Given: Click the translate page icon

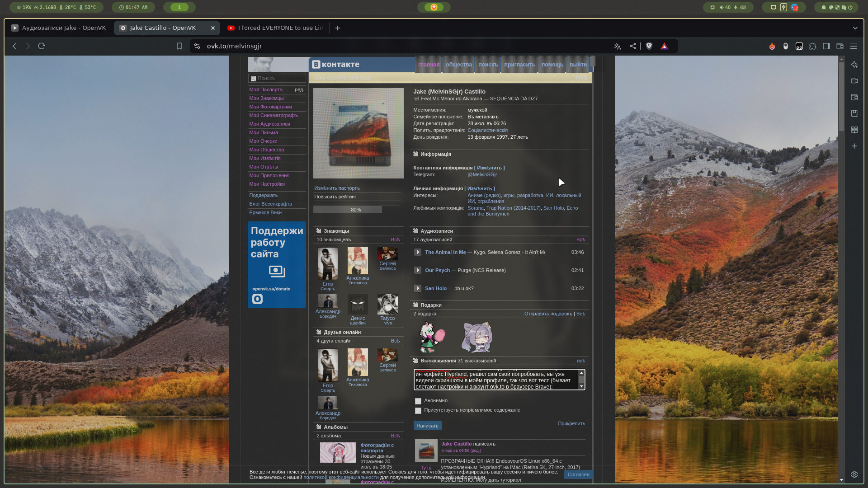Looking at the screenshot, I should click(x=618, y=46).
